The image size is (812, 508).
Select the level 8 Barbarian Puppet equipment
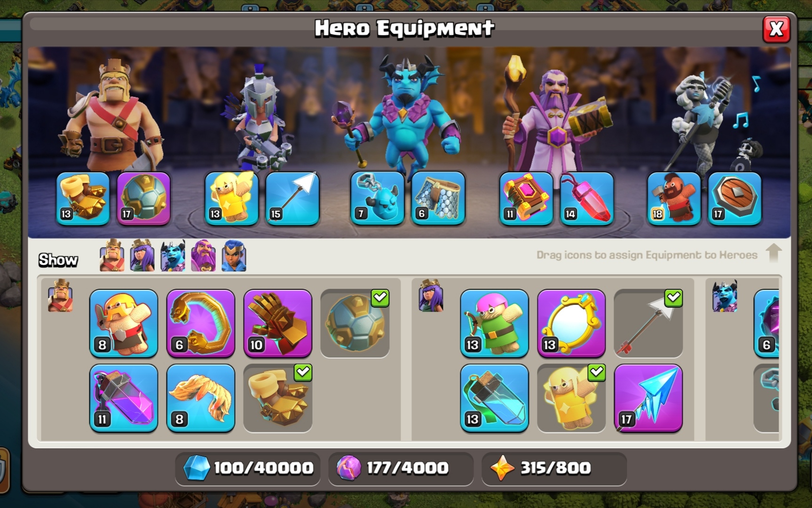[124, 324]
